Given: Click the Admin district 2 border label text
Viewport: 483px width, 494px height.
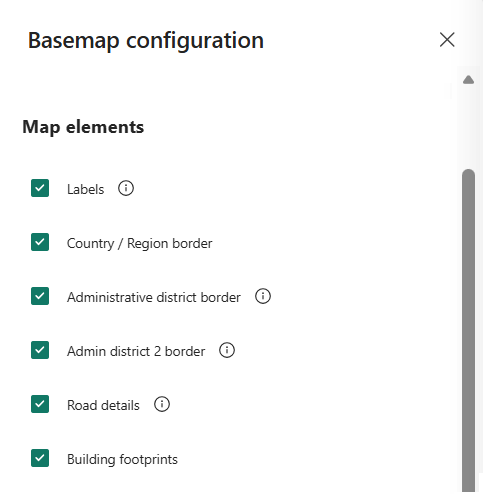Looking at the screenshot, I should pos(136,351).
